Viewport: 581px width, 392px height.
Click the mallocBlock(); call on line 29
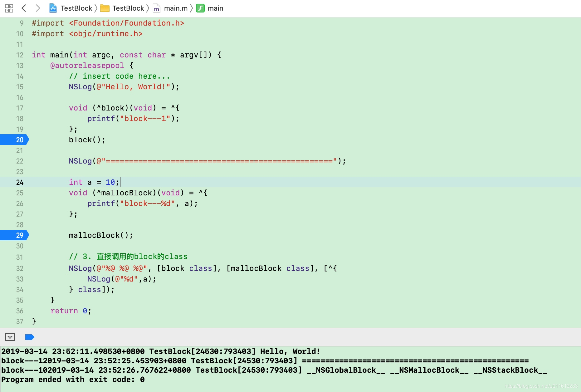point(101,235)
